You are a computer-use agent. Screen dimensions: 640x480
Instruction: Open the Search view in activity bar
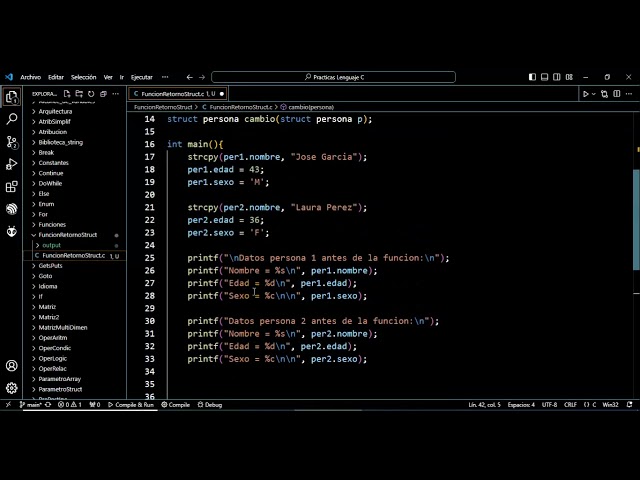11,119
